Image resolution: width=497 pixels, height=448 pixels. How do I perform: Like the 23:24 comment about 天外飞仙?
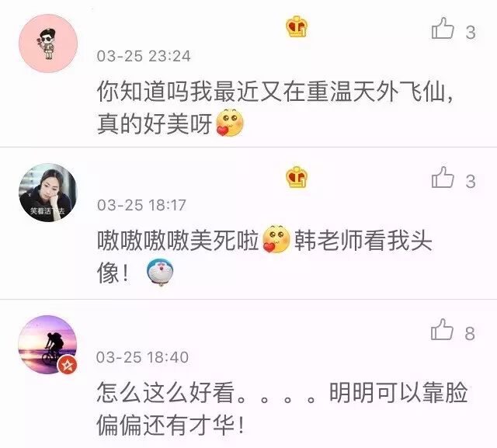(x=443, y=29)
